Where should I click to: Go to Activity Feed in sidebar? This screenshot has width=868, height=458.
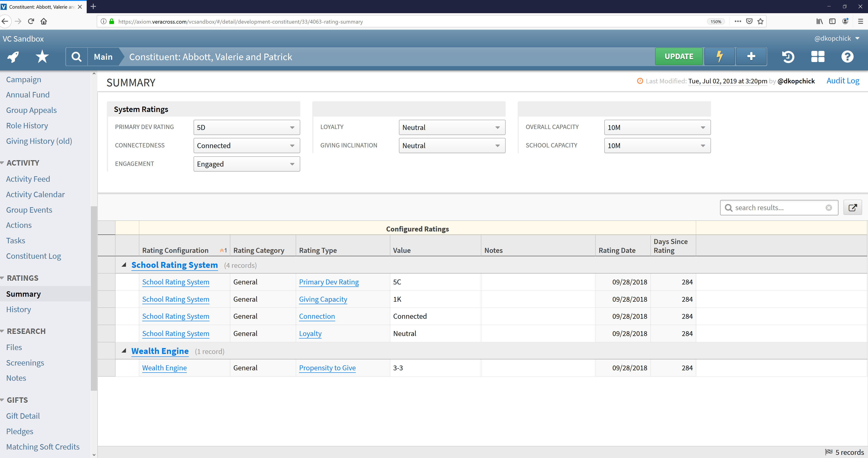(x=28, y=179)
